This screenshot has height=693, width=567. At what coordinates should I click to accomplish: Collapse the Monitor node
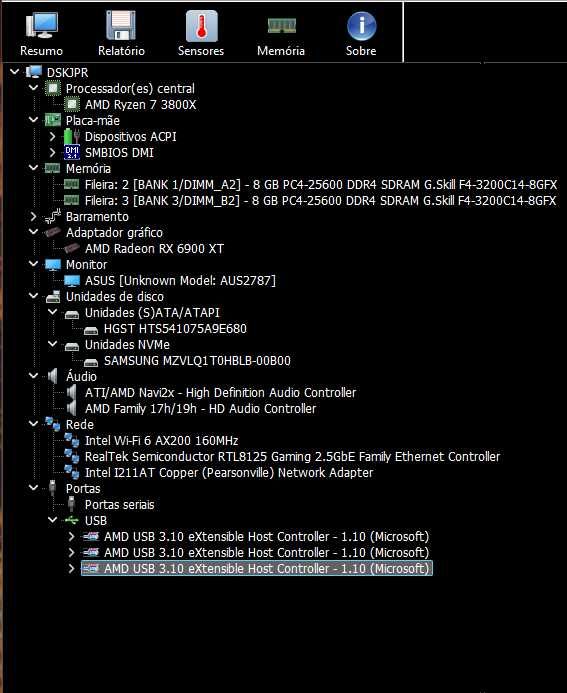pyautogui.click(x=34, y=263)
